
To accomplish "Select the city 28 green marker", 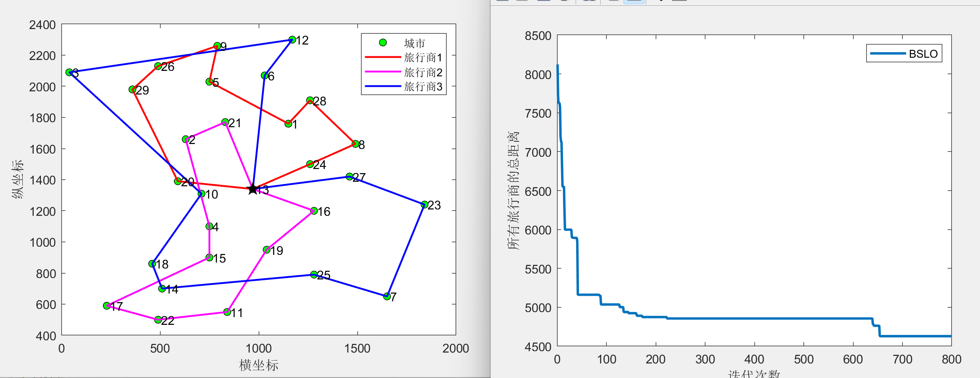I will click(310, 100).
